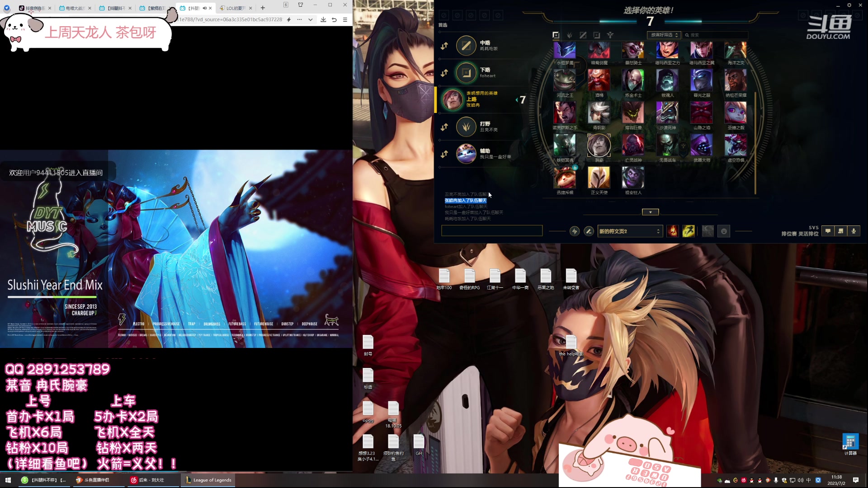The image size is (868, 488).
Task: Select champion 迅捷斥候
Action: [565, 177]
